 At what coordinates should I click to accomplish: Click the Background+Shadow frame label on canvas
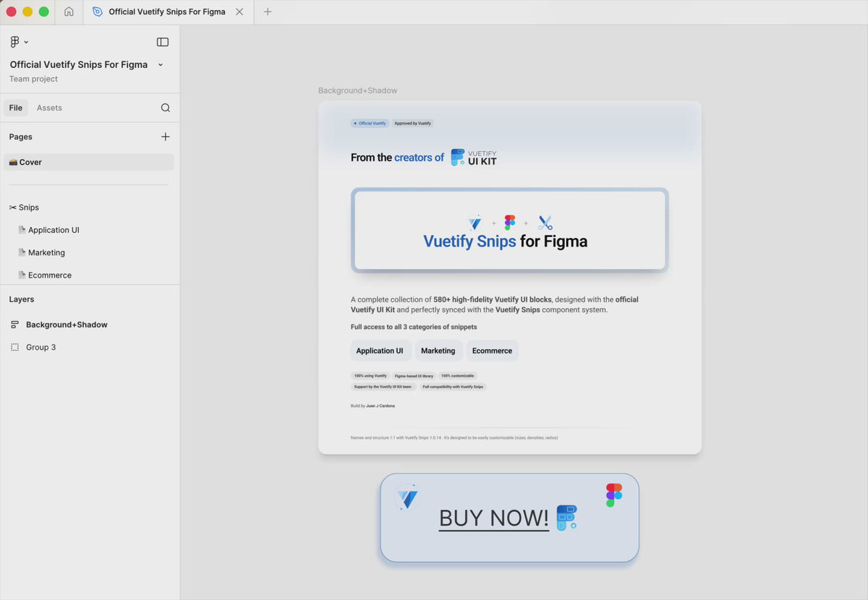pos(358,90)
